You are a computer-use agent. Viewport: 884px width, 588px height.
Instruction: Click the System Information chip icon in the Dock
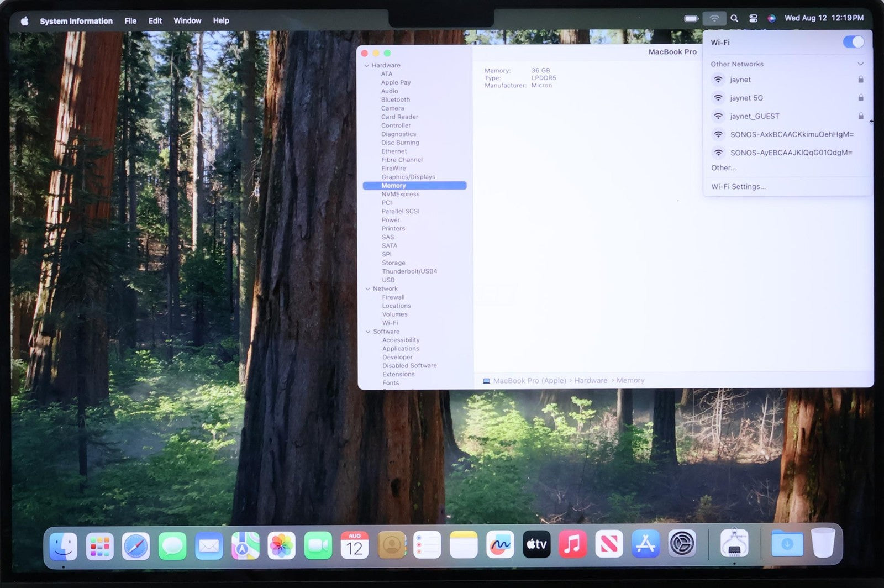[x=734, y=543]
